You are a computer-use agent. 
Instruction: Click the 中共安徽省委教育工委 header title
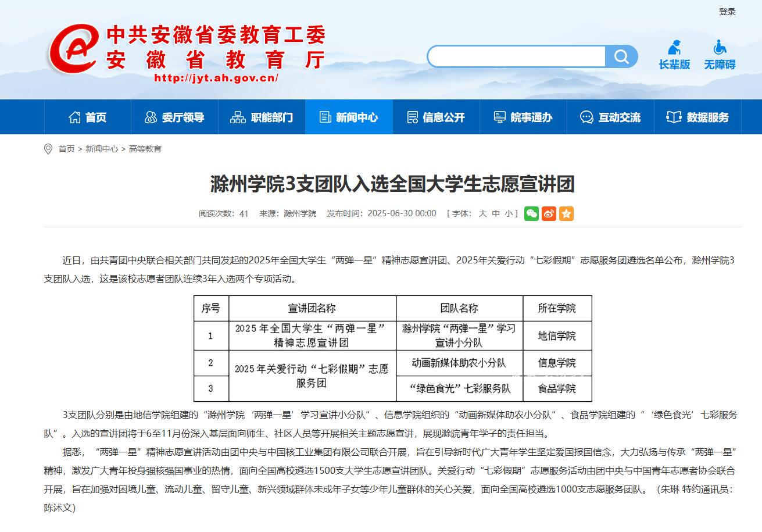coord(216,35)
